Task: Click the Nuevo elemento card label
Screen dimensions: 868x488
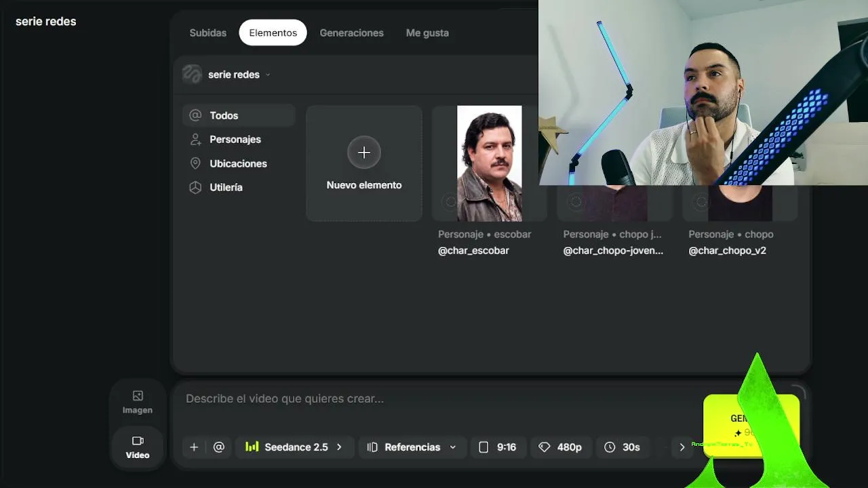Action: [x=364, y=185]
